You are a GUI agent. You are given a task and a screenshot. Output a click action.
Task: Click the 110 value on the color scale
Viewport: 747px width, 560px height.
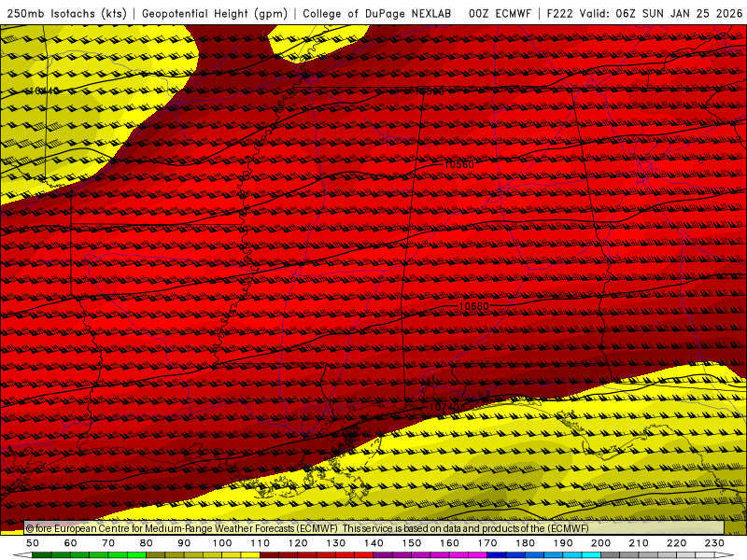261,543
